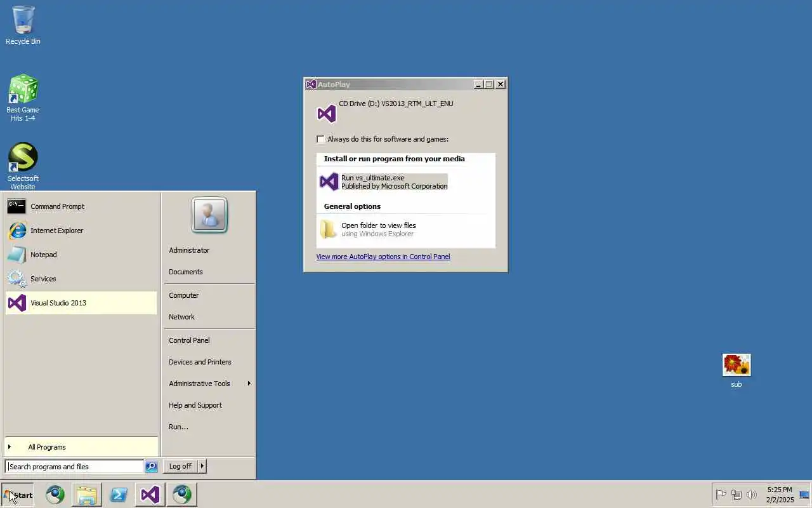Click the AutoPlay title bar icon

click(x=311, y=84)
